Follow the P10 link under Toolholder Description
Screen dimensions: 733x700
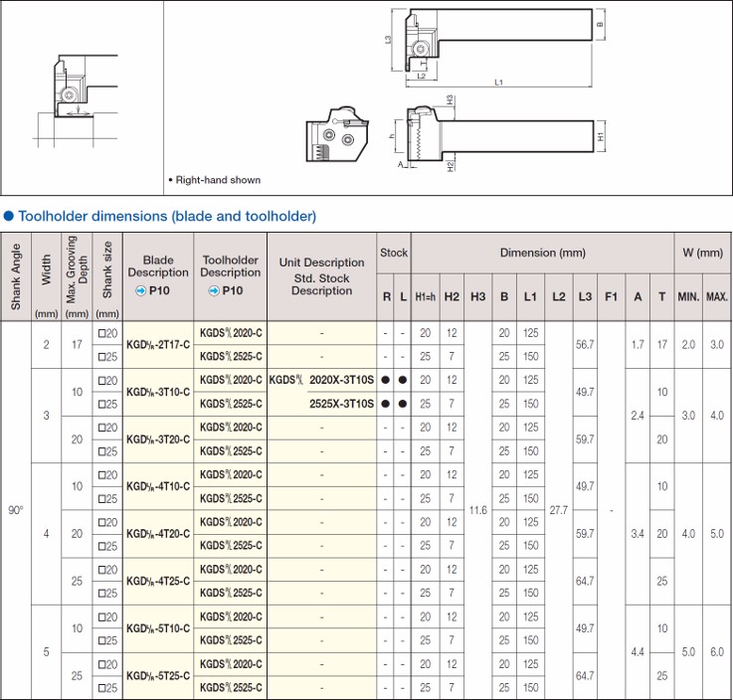pos(233,290)
